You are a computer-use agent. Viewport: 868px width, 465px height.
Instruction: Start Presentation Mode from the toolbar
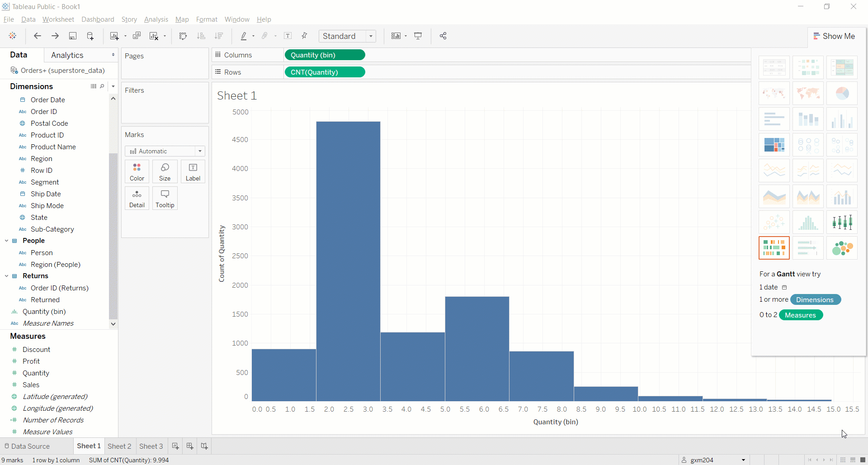tap(418, 36)
